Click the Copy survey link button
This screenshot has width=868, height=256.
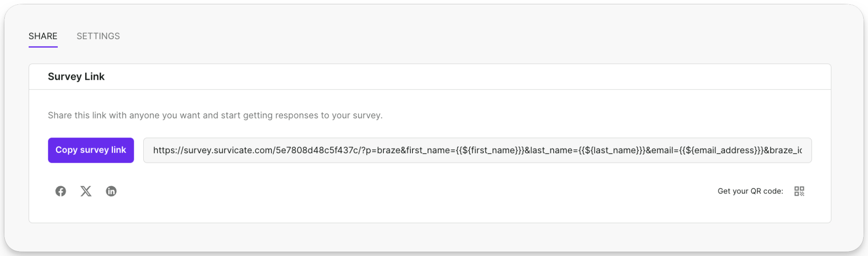coord(91,150)
